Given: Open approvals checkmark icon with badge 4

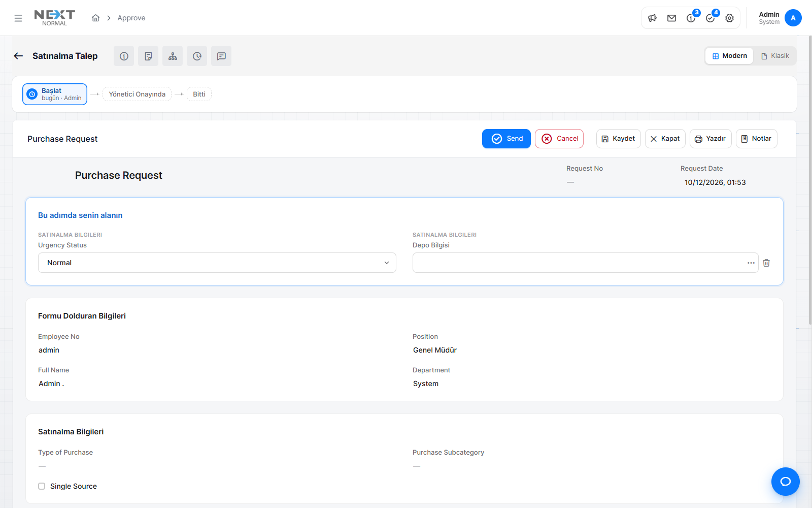Looking at the screenshot, I should pos(710,18).
